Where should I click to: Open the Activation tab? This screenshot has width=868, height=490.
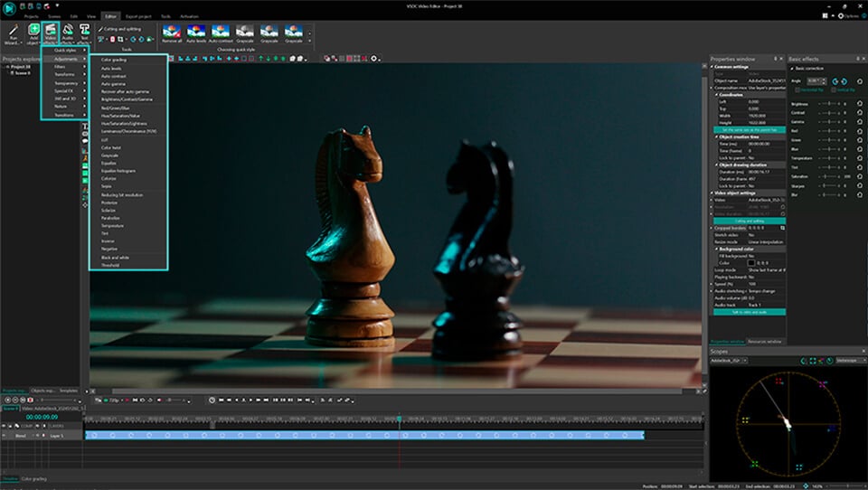tap(189, 16)
